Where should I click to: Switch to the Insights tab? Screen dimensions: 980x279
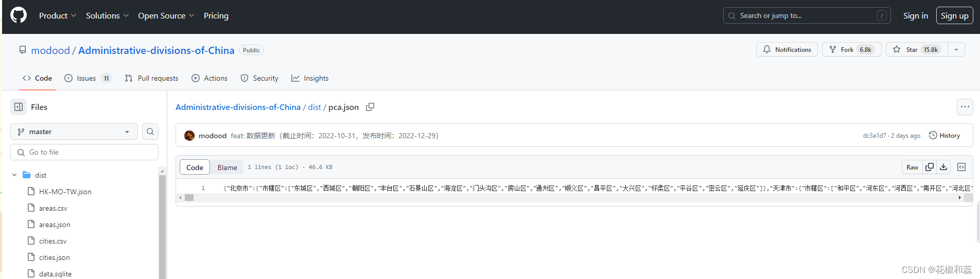(310, 78)
